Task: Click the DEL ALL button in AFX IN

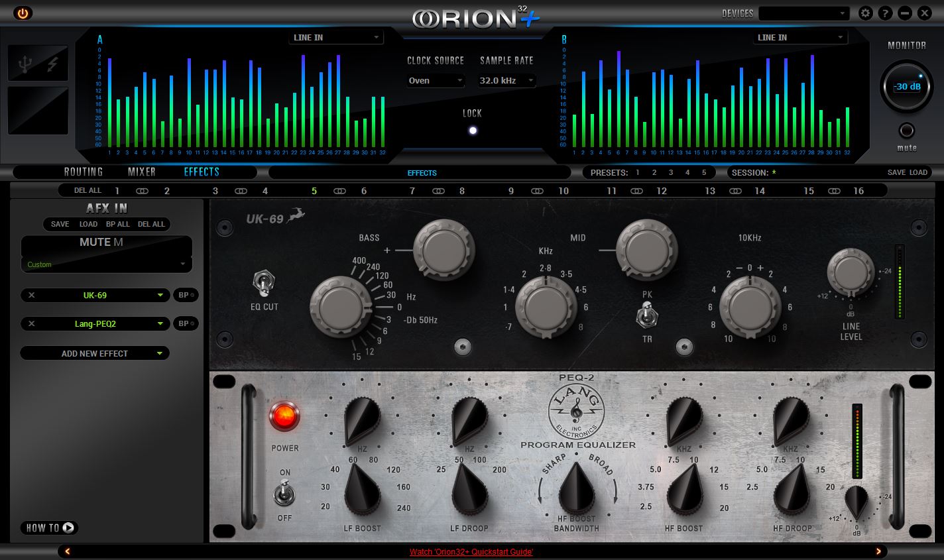Action: point(151,224)
